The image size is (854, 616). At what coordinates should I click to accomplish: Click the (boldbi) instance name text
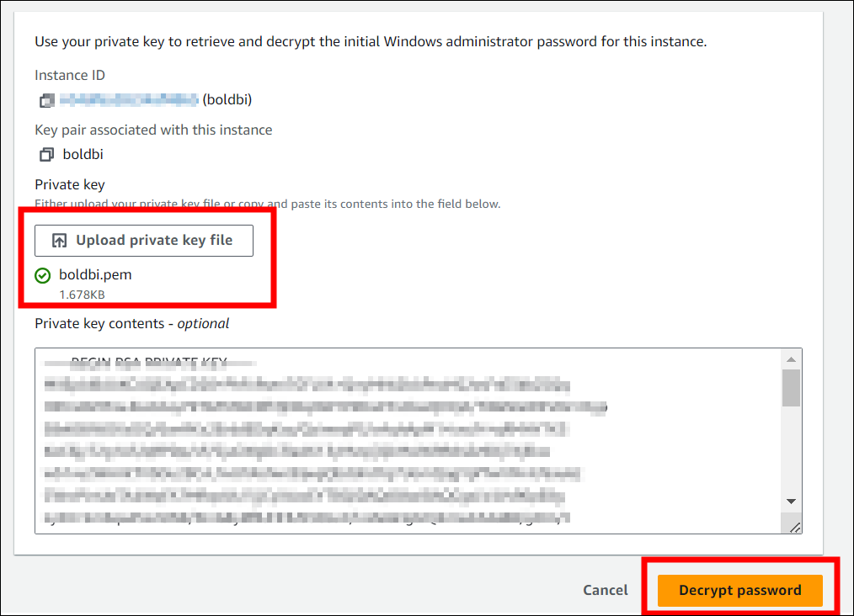pos(227,100)
